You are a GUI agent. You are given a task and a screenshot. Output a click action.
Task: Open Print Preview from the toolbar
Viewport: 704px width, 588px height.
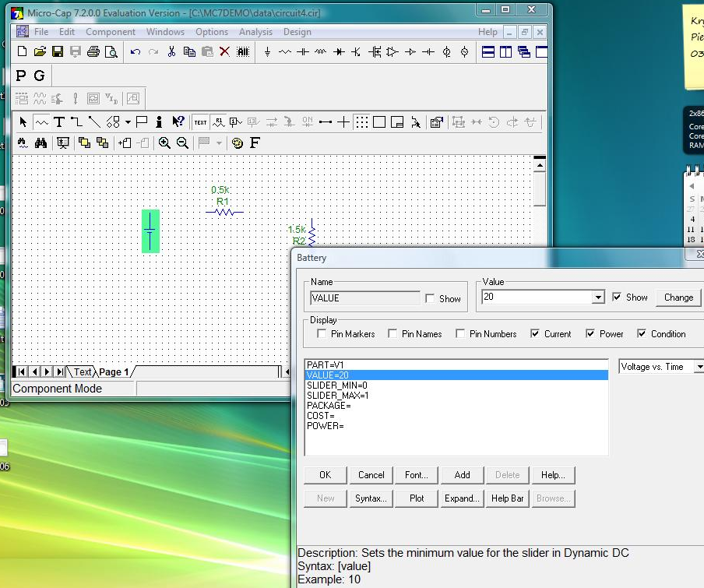pos(111,52)
